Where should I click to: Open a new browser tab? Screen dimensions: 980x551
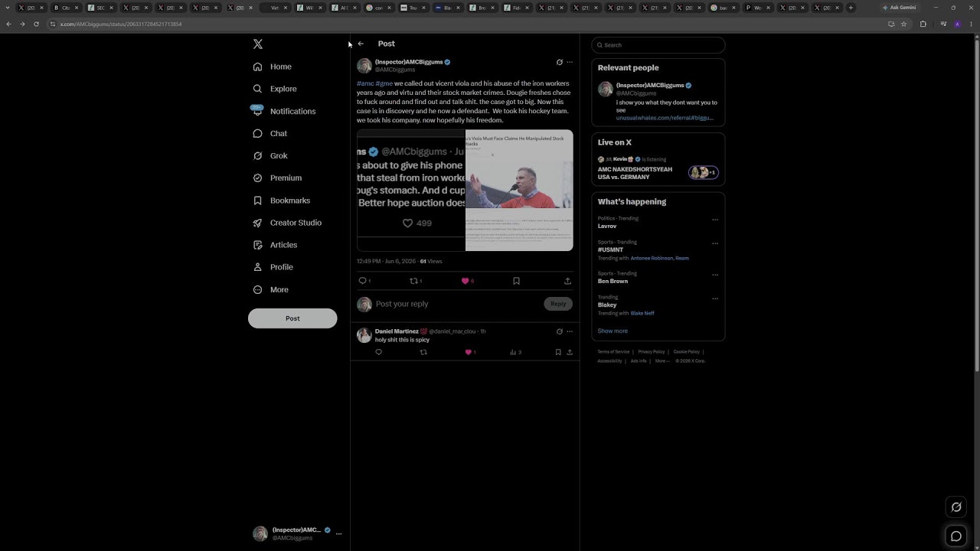point(851,8)
